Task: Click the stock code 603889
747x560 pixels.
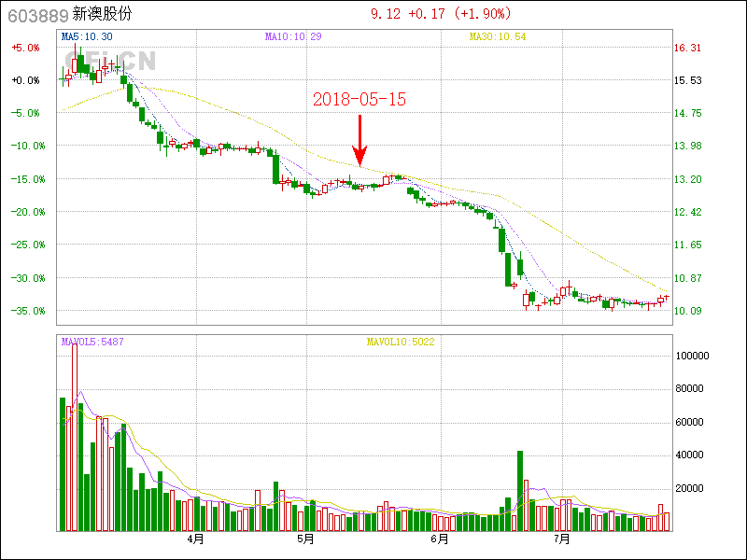Action: (x=33, y=14)
